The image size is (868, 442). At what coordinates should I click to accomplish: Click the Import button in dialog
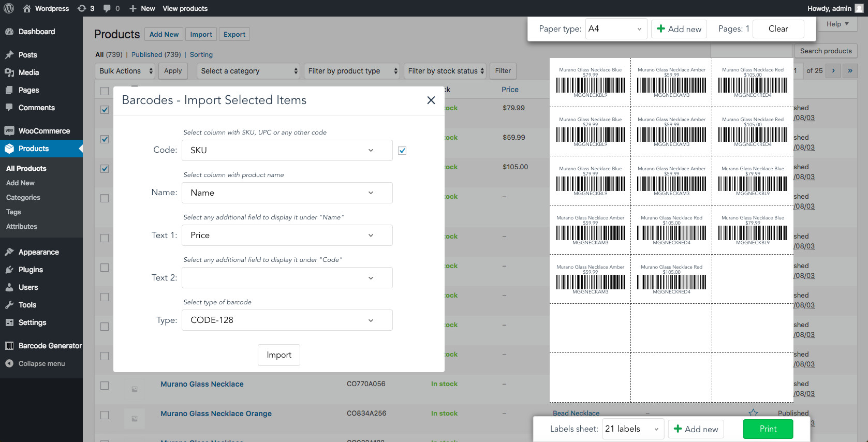(x=279, y=355)
